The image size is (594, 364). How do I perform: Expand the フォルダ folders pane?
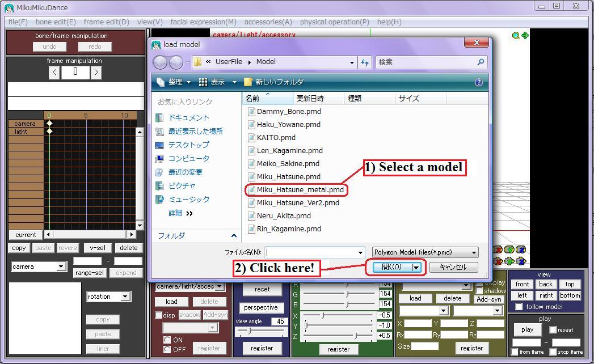tap(234, 236)
